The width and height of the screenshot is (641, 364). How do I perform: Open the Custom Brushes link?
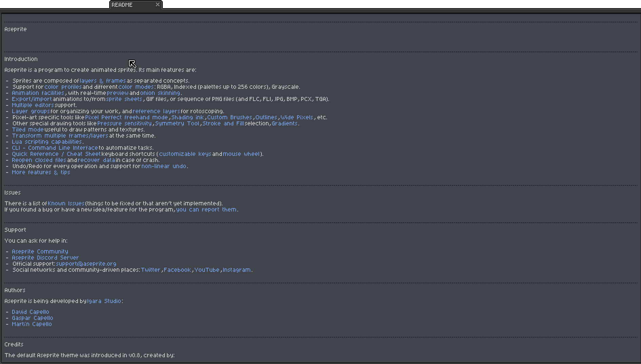pyautogui.click(x=230, y=117)
